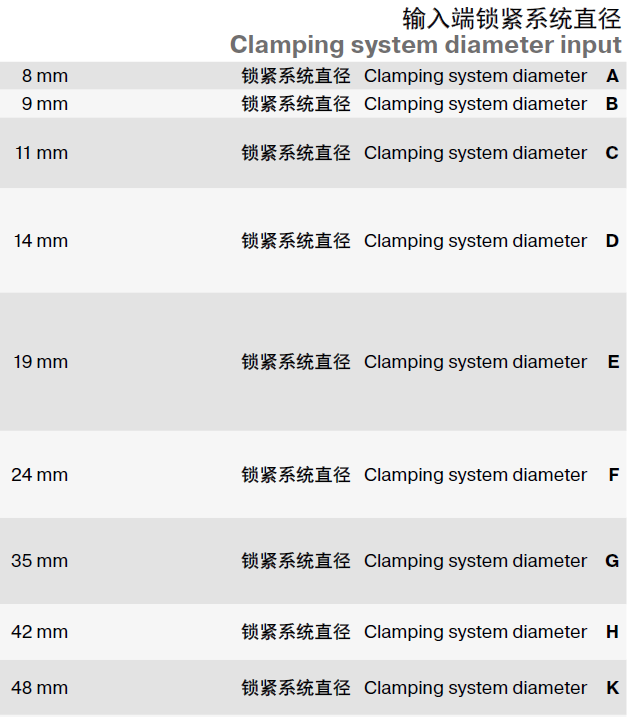The width and height of the screenshot is (635, 717).
Task: Click the Chinese title 输入端锁紧系统直径
Action: [511, 18]
